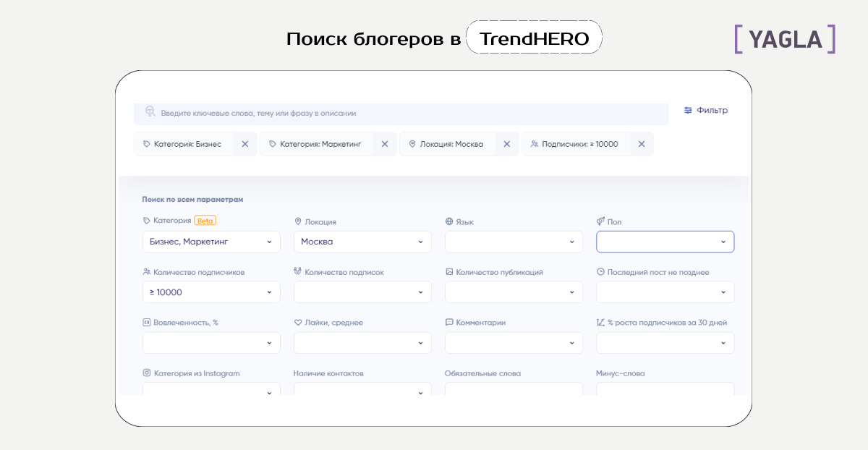Image resolution: width=868 pixels, height=450 pixels.
Task: Click the Instagram icon beside Категория из Instagram
Action: (x=147, y=373)
